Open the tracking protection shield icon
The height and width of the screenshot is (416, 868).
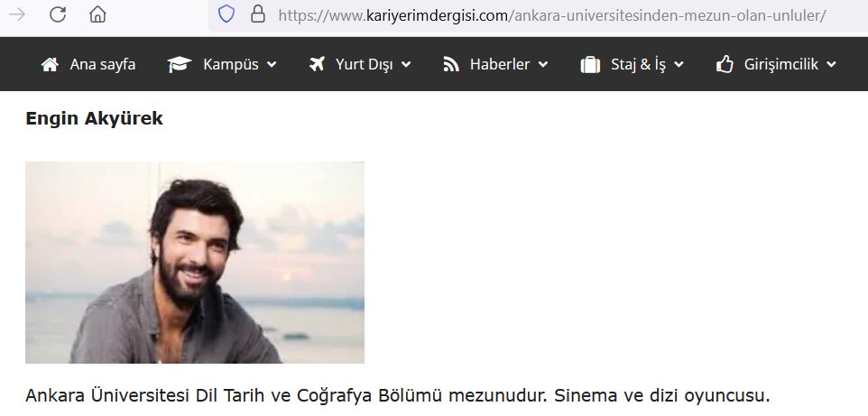(x=226, y=14)
